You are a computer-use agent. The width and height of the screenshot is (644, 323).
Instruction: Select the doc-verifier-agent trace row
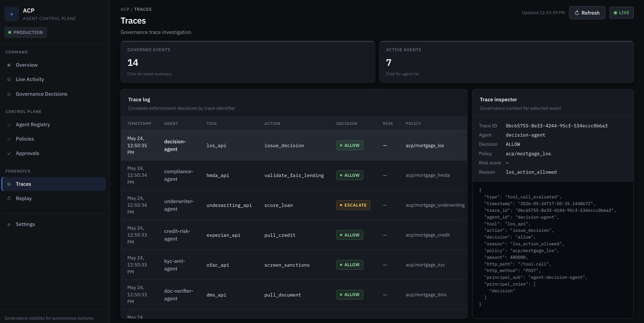point(294,295)
